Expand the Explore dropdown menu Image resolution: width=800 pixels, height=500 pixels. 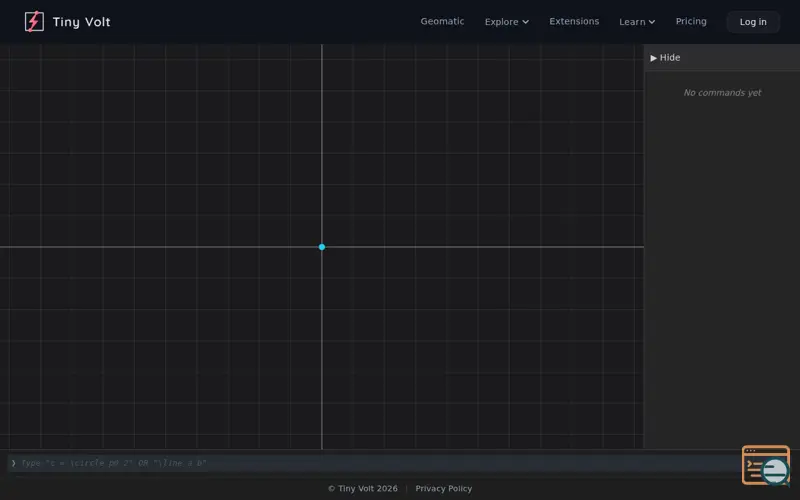pyautogui.click(x=507, y=22)
